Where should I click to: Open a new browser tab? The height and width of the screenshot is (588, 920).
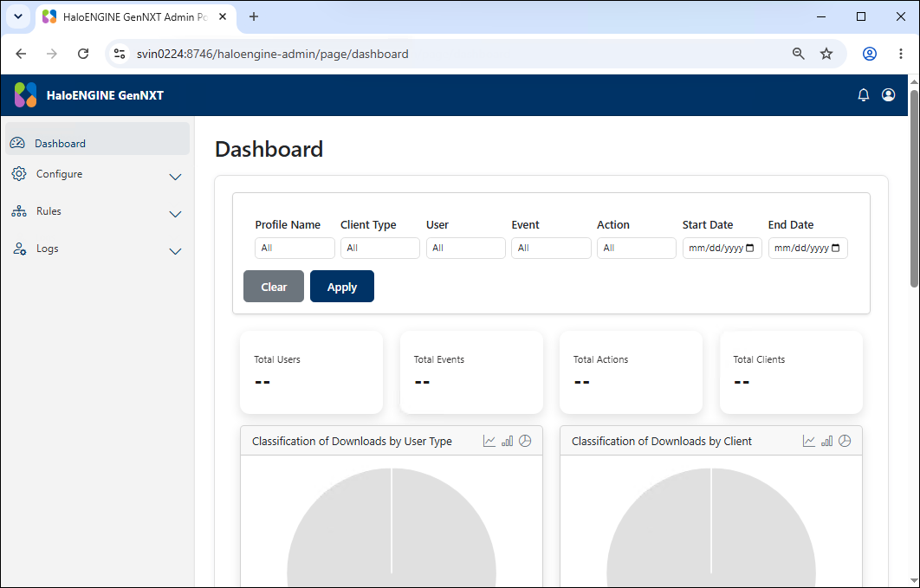point(254,17)
